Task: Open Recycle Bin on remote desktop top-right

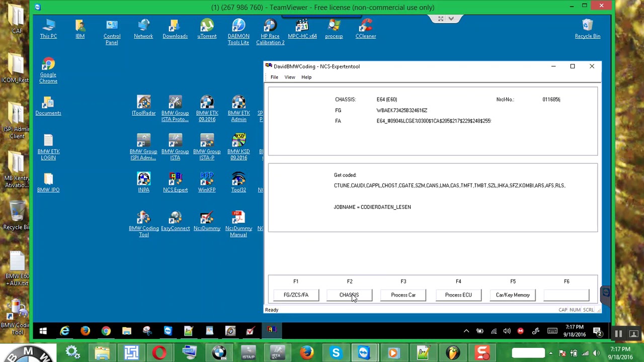Action: [x=588, y=29]
